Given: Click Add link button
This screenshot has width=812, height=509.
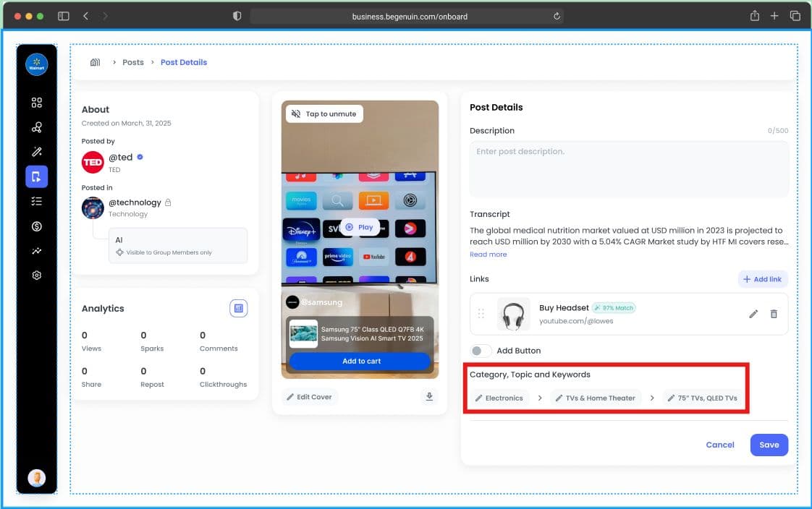Looking at the screenshot, I should pos(762,279).
